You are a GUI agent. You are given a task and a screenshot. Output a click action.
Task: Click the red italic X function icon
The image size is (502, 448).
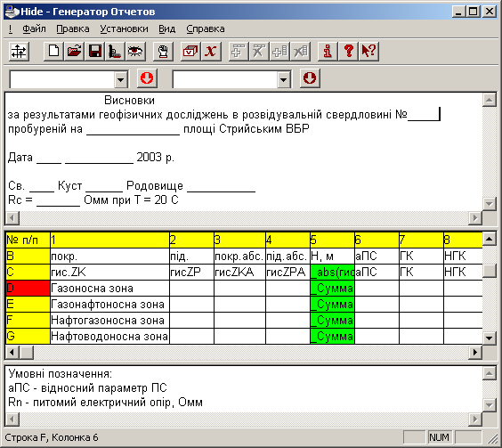(x=211, y=52)
